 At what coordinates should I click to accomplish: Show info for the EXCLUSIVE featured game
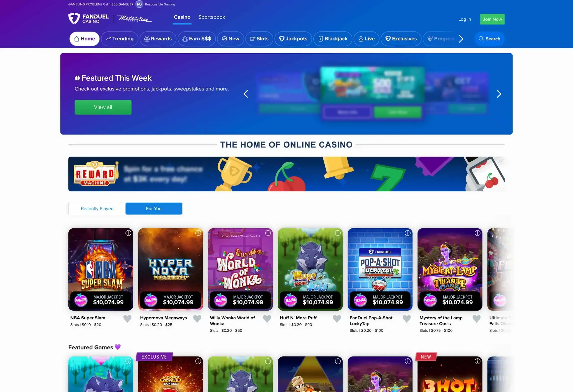(x=198, y=361)
